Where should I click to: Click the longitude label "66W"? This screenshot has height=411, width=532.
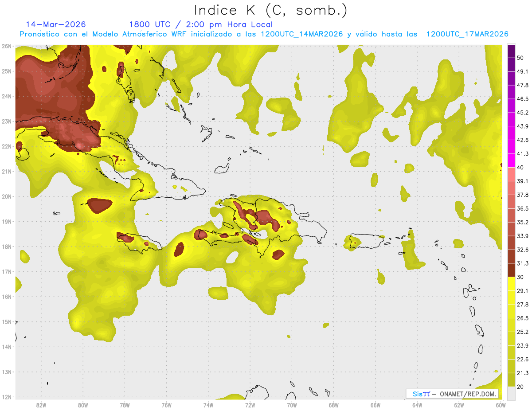click(376, 405)
